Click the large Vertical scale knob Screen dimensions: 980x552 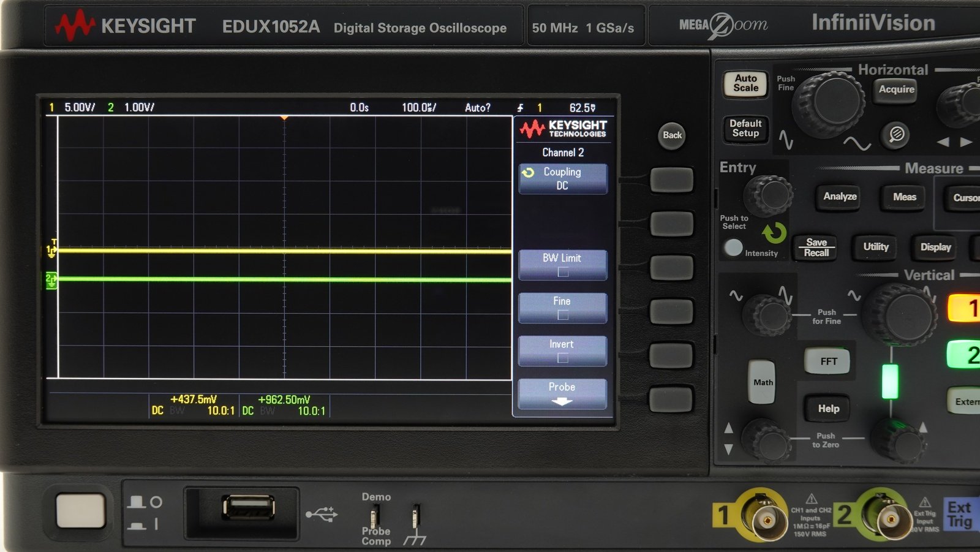(900, 316)
